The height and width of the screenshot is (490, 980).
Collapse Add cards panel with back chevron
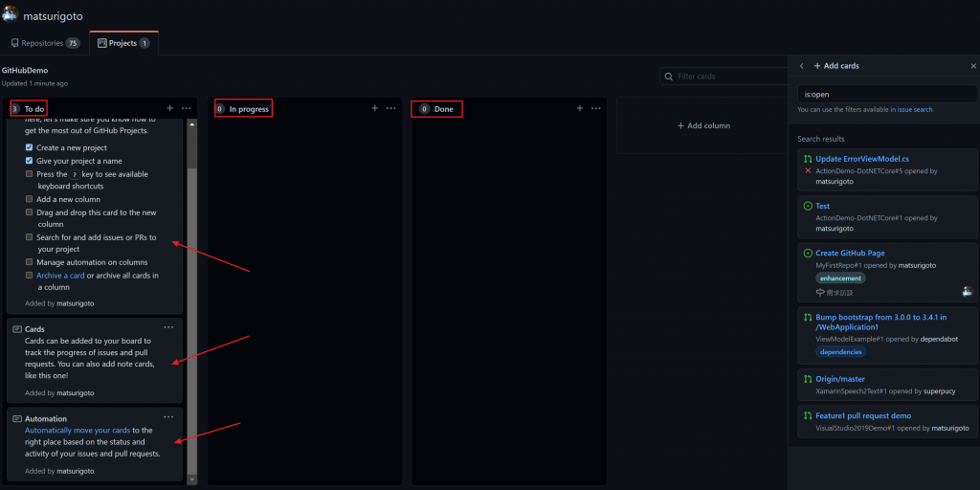click(x=802, y=66)
